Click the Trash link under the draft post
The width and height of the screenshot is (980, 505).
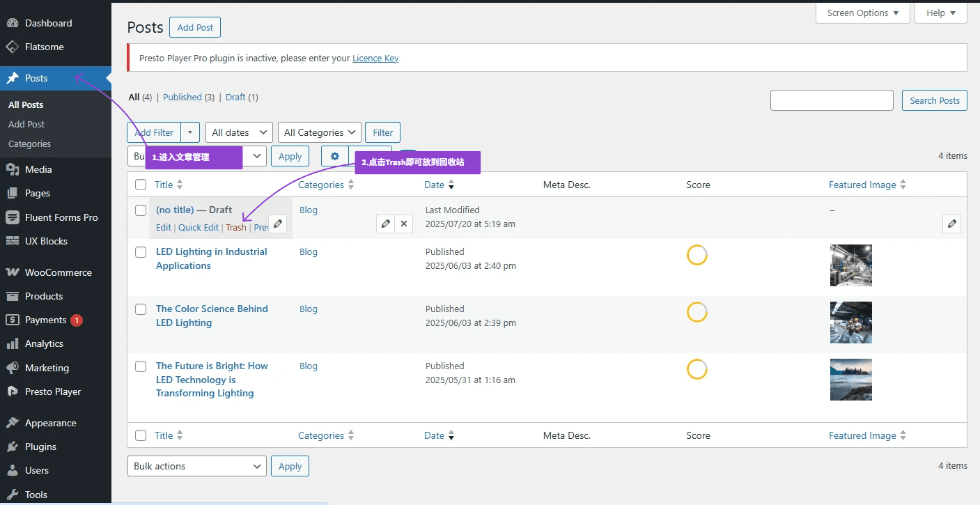tap(236, 228)
